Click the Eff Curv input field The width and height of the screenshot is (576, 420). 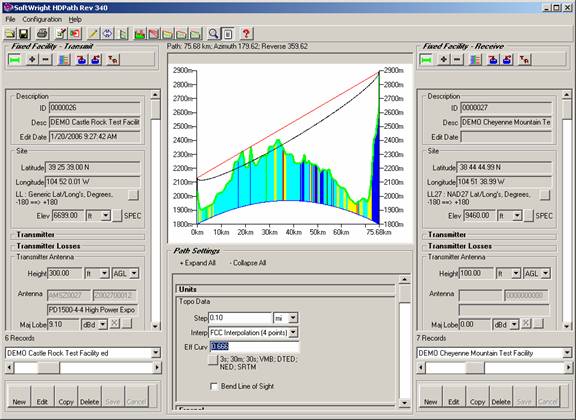tap(254, 347)
